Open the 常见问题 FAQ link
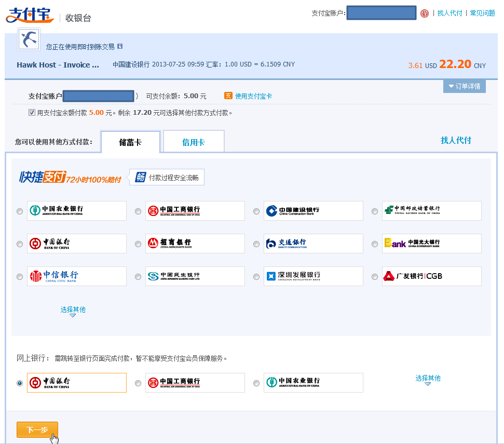Image resolution: width=504 pixels, height=444 pixels. click(483, 13)
